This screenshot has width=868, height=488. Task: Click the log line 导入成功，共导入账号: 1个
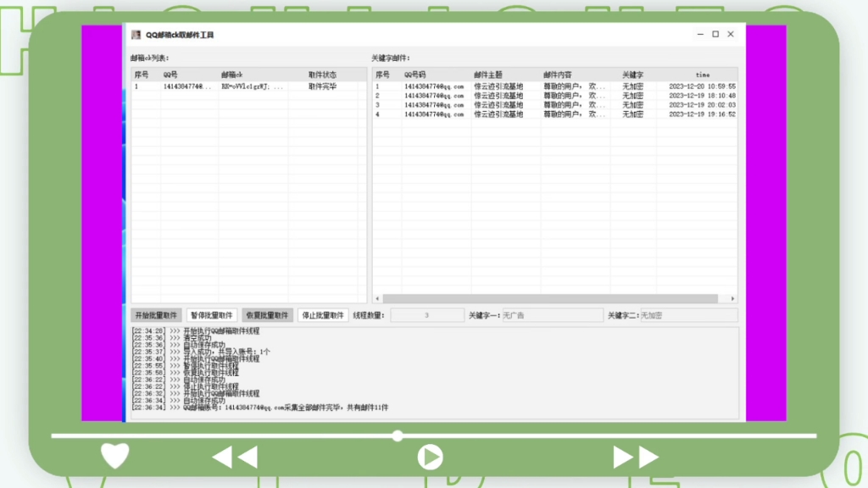coord(226,352)
